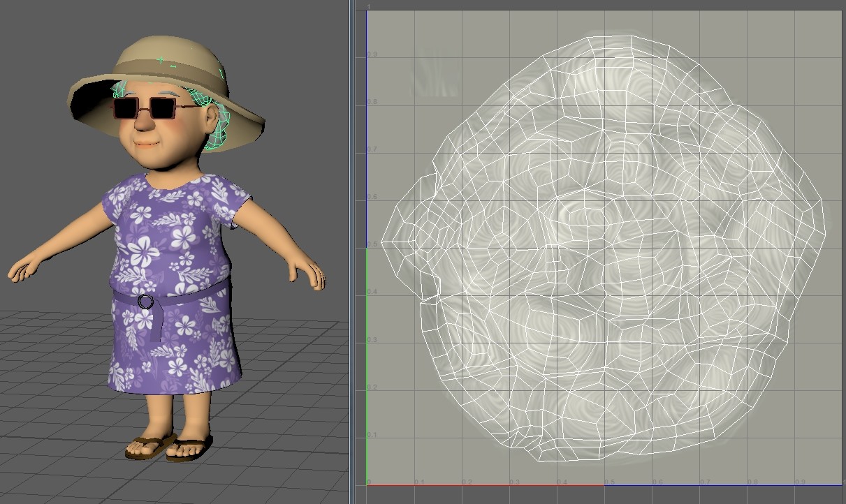This screenshot has width=846, height=504.
Task: Click the "0.7" label on the vertical V axis
Action: point(372,149)
